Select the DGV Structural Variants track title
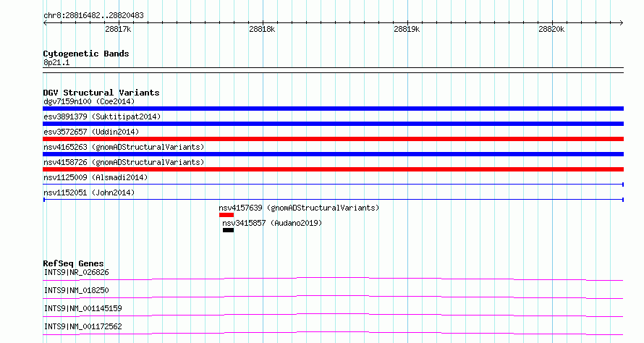 coord(101,93)
